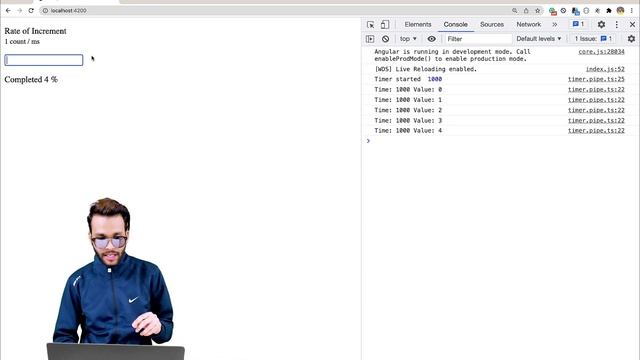Viewport: 640px width, 360px height.
Task: View site information for localhost
Action: 45,11
